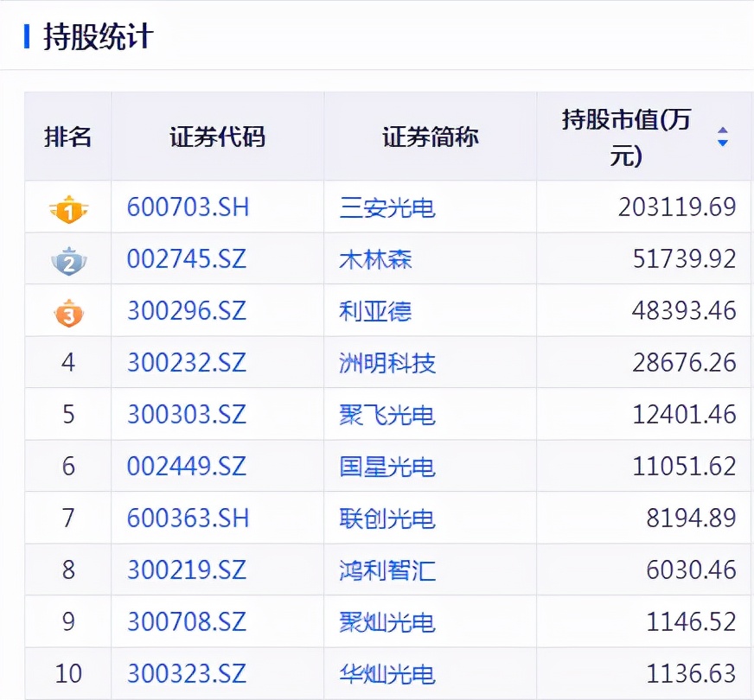Viewport: 754px width, 700px height.
Task: Click the 排名 column header
Action: [x=68, y=137]
